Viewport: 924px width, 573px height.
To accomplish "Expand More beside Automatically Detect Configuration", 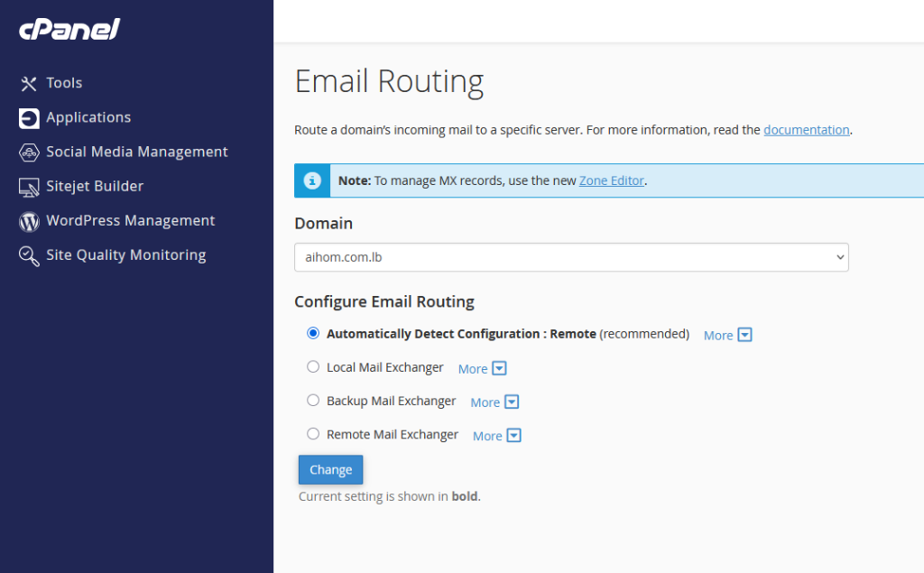I will coord(728,335).
